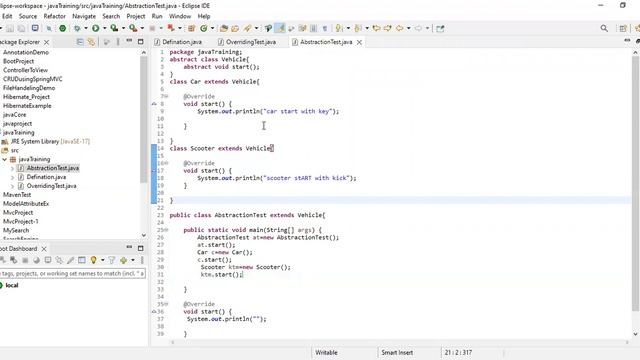
Task: Click the properties view icon in Boot Dashboard
Action: (82, 260)
